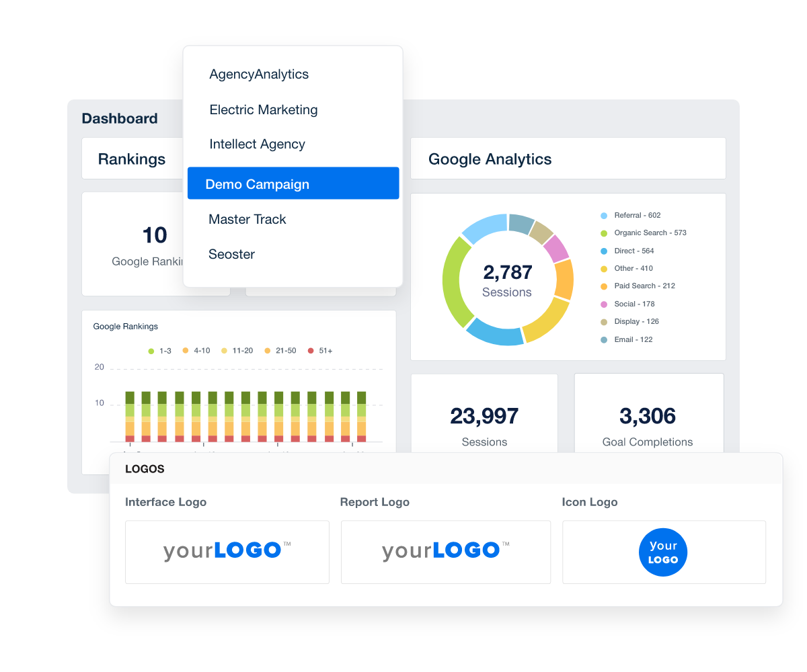This screenshot has height=672, width=807.
Task: Click the Email - 122 legend text
Action: tap(633, 340)
